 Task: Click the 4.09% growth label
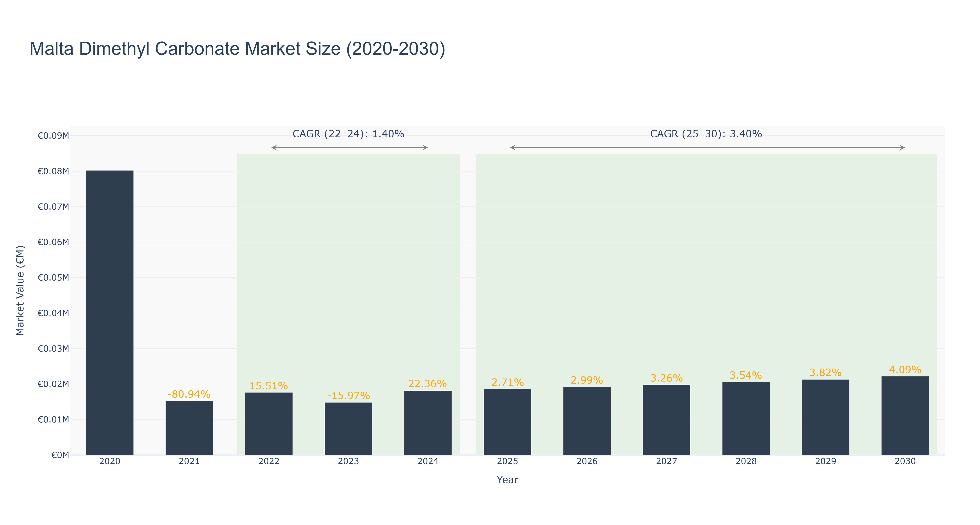pos(905,370)
